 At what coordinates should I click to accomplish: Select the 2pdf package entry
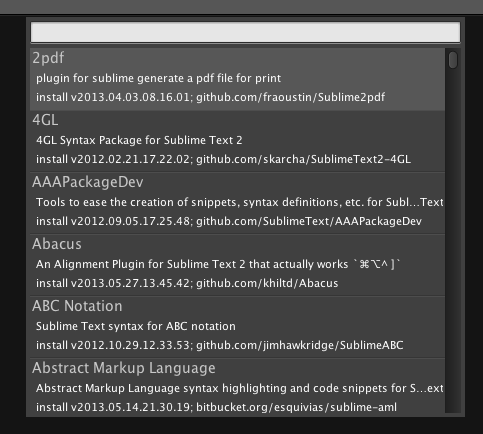click(237, 79)
